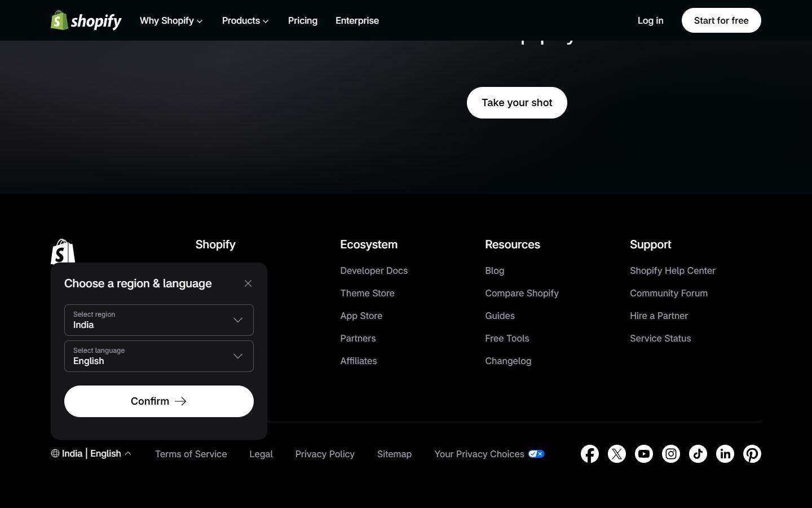This screenshot has height=508, width=812.
Task: Confirm the region and language selection
Action: point(159,401)
